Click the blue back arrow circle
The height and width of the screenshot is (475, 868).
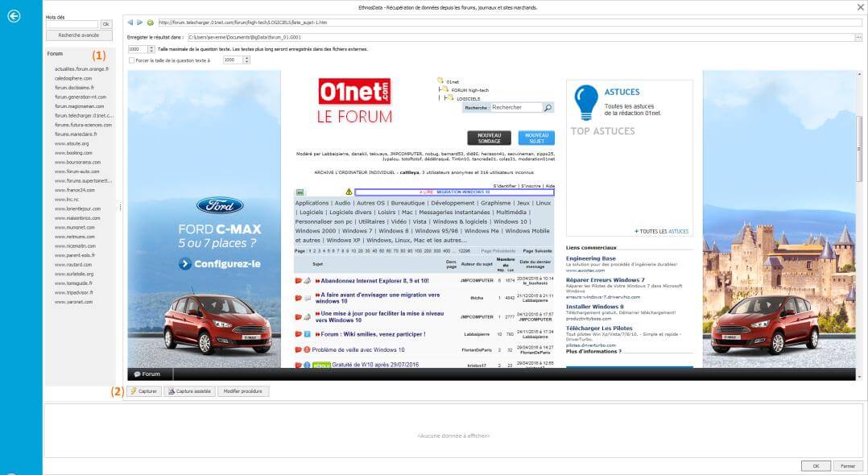tap(14, 16)
